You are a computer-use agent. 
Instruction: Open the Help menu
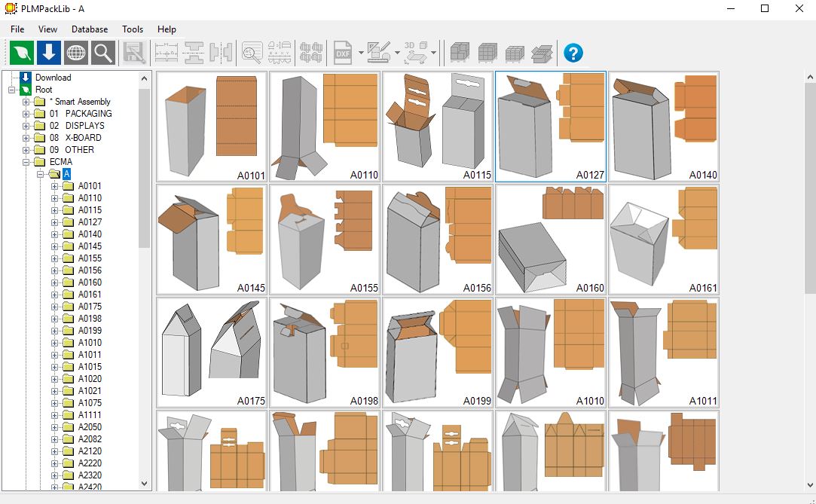[x=167, y=29]
